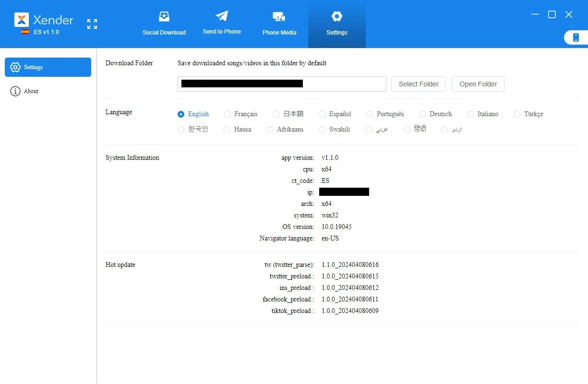
Task: Choose Español as the language
Action: (x=322, y=114)
